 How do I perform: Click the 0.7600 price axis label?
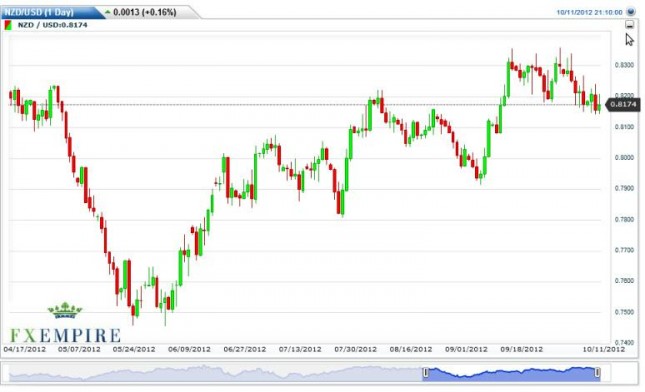(624, 281)
